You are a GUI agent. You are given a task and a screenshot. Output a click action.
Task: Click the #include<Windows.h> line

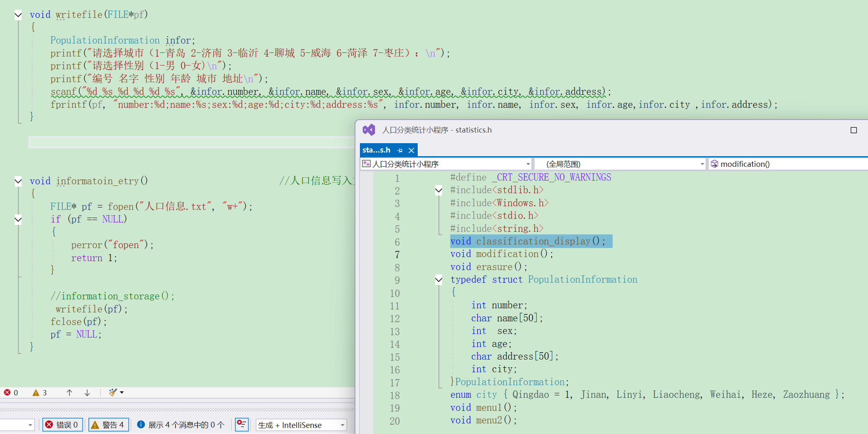tap(499, 203)
